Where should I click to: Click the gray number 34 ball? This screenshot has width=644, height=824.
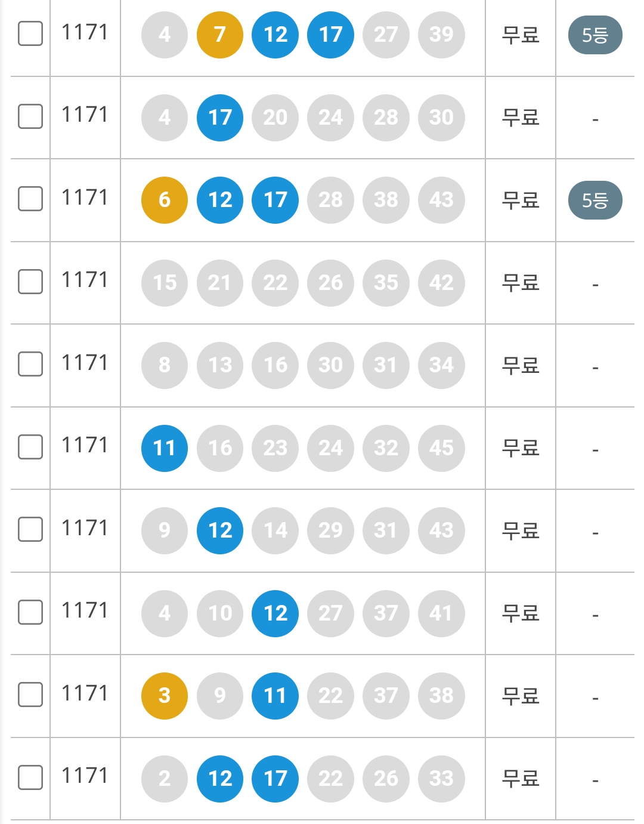pos(441,365)
